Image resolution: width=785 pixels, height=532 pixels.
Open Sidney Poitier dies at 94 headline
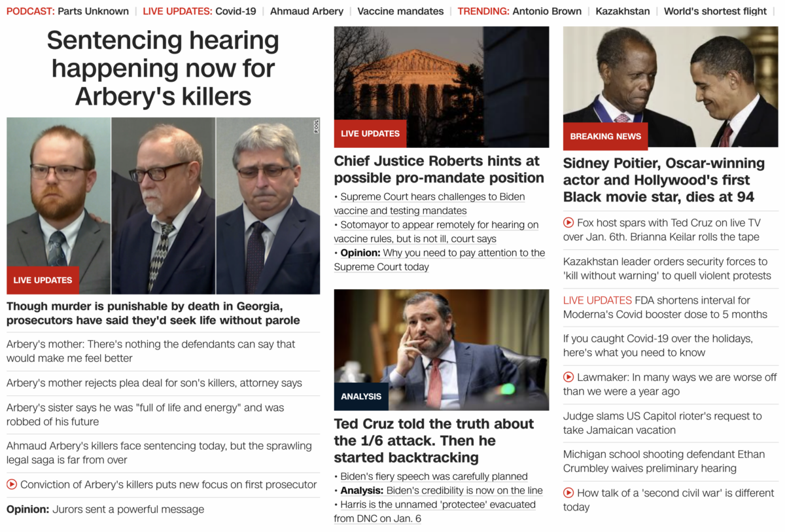(x=663, y=180)
